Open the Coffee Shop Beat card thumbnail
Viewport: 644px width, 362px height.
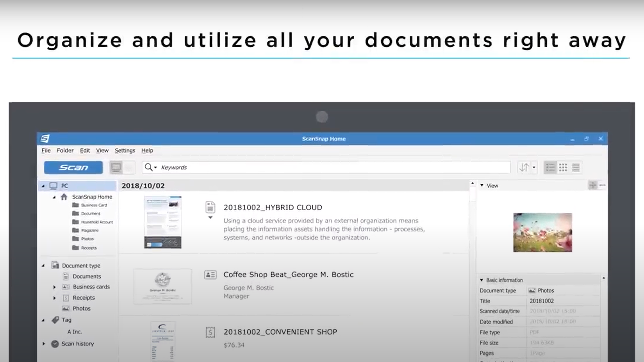pos(163,286)
